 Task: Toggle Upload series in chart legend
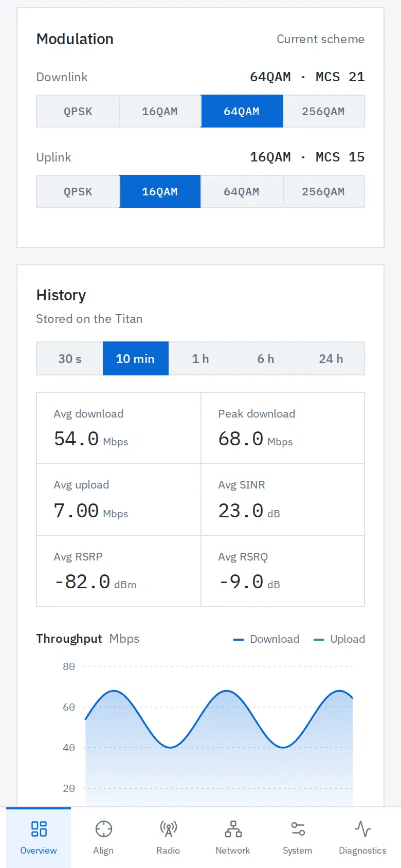point(339,639)
